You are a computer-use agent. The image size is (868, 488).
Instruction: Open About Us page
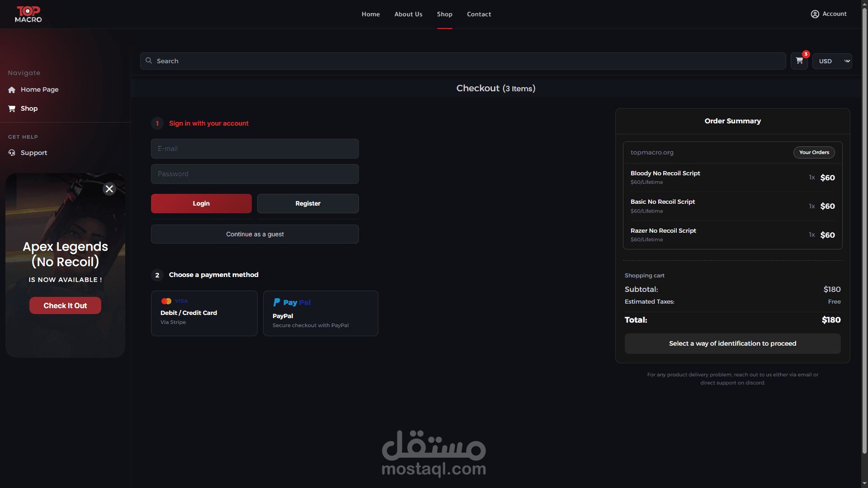408,14
